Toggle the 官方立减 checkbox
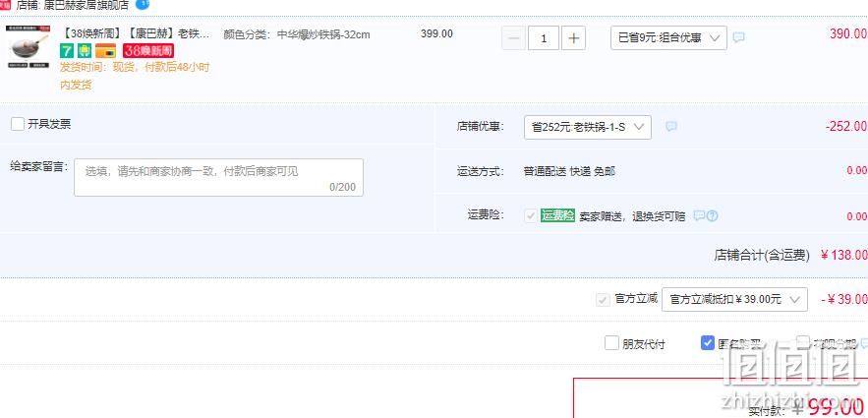868x418 pixels. tap(603, 300)
